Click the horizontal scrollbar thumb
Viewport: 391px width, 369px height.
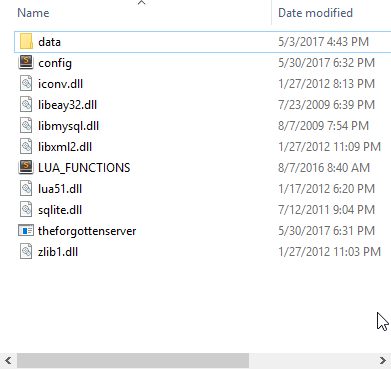133,360
